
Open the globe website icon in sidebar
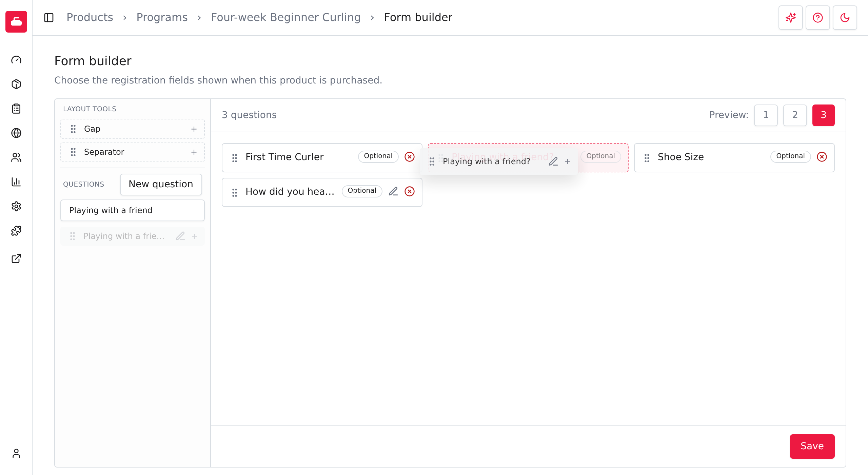[x=16, y=133]
